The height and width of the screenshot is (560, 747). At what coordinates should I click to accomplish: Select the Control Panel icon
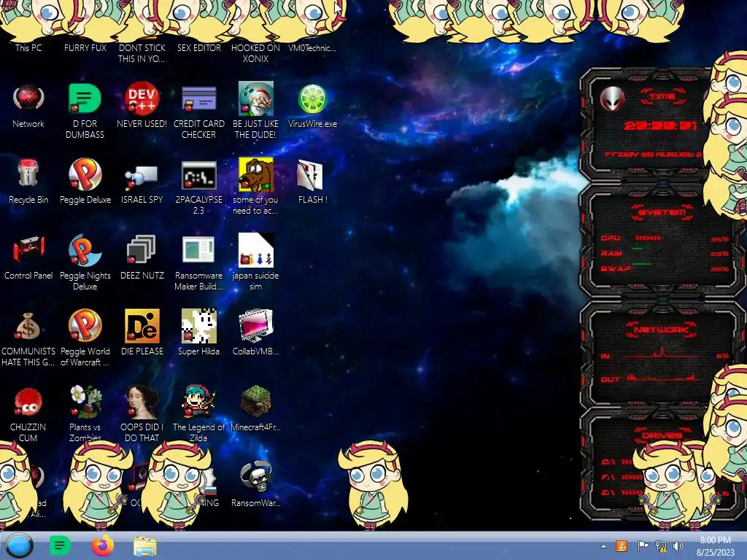coord(28,249)
